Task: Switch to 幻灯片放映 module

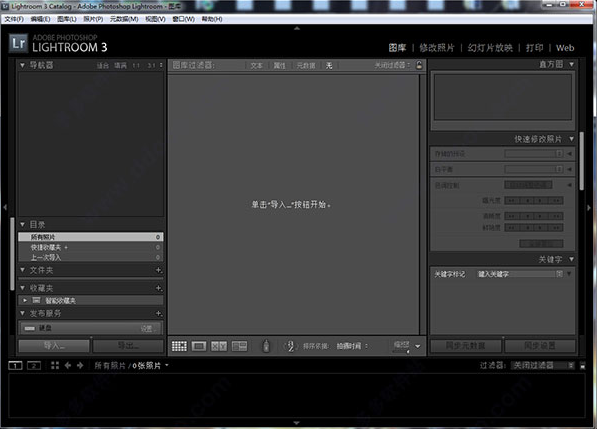Action: pos(490,48)
